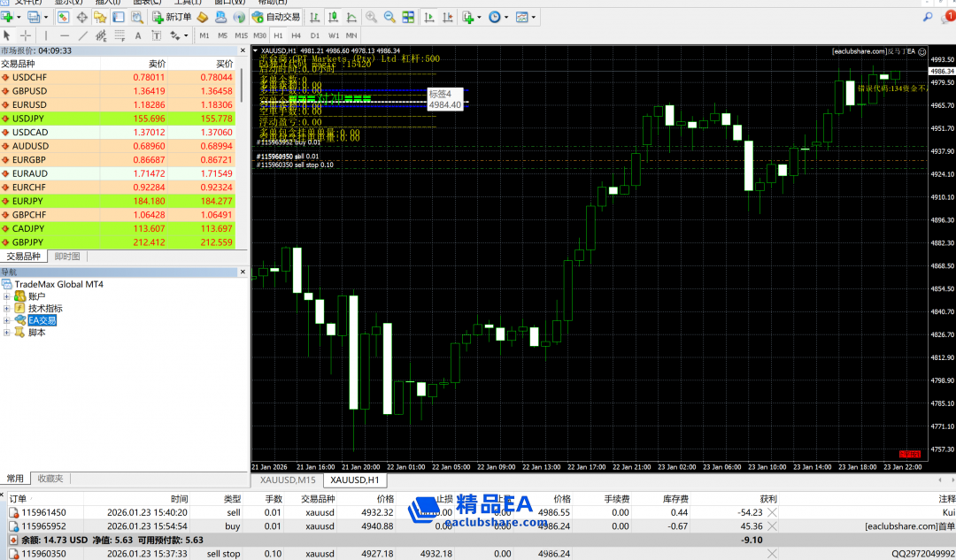Open the arrows tool dropdown arrow
Image resolution: width=956 pixels, height=560 pixels.
186,35
